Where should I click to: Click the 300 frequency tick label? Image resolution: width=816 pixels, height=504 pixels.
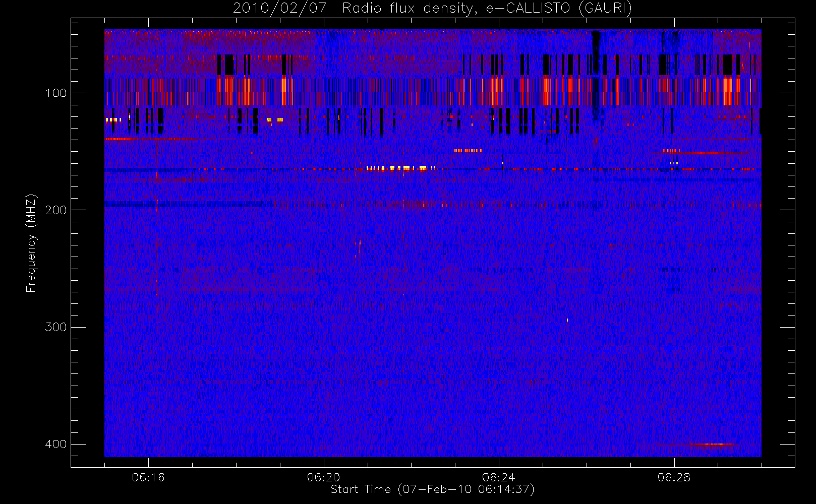55,327
